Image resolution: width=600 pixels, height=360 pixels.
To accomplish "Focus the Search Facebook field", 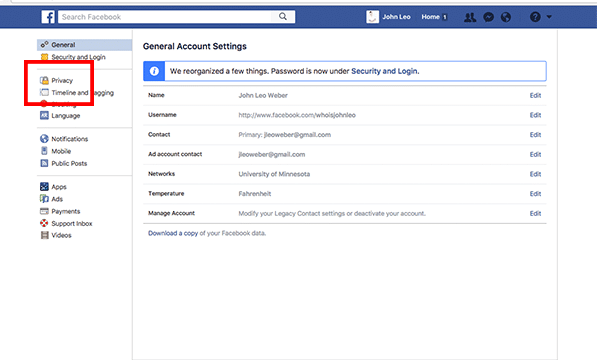I will pyautogui.click(x=165, y=17).
